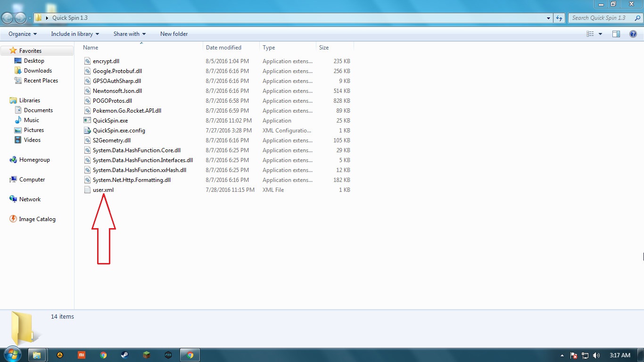Click the Refresh button beside address bar
This screenshot has width=644, height=362.
point(560,18)
